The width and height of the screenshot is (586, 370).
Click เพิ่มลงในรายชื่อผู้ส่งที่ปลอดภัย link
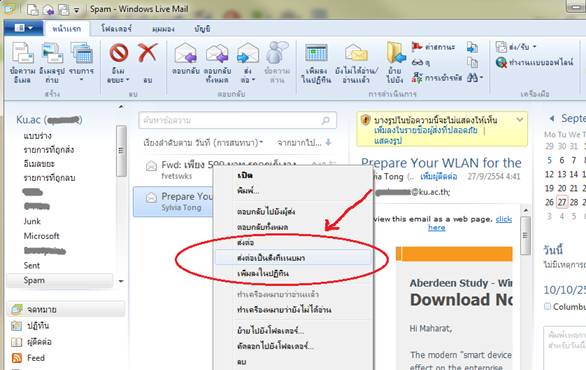tap(425, 130)
